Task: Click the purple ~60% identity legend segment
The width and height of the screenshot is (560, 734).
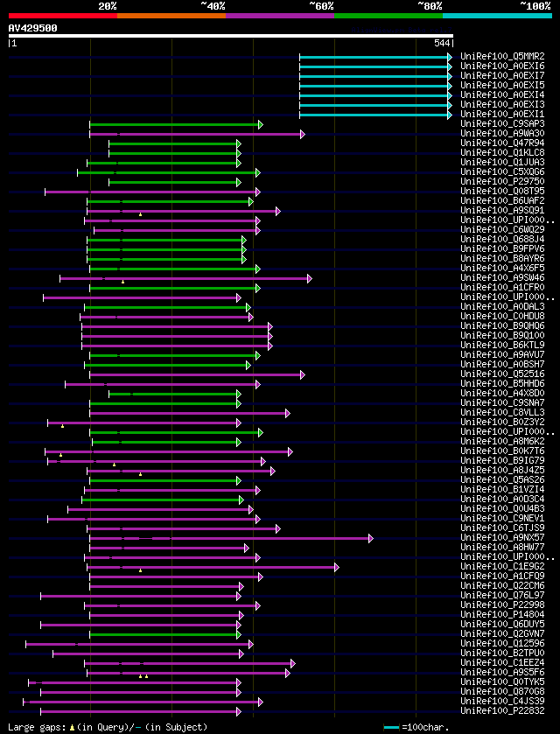Action: pos(280,16)
